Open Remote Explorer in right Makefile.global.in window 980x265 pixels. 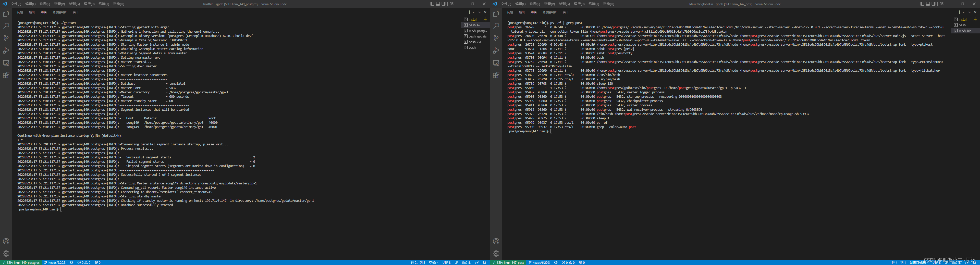pyautogui.click(x=496, y=63)
